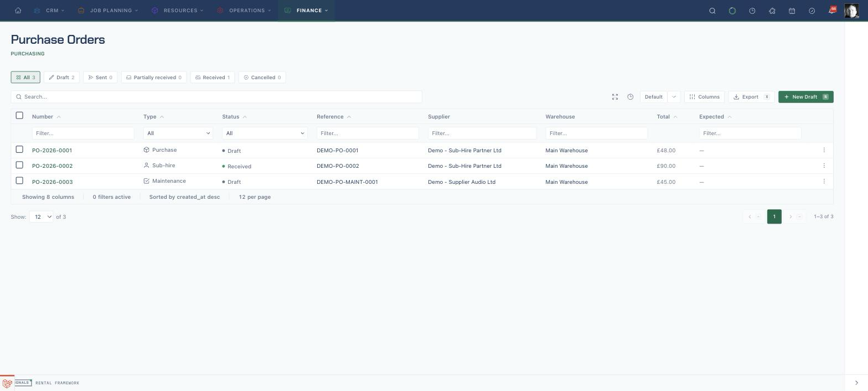
Task: Open row actions menu for PO-2026-0002
Action: (824, 166)
